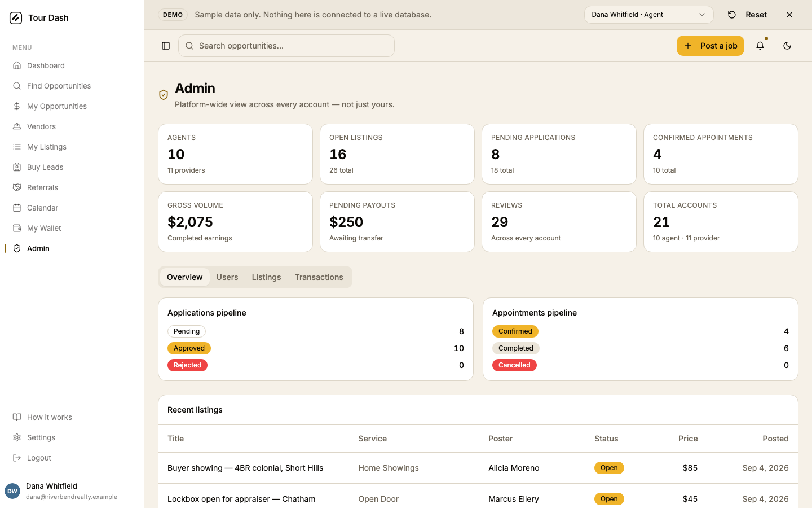Log out using the Logout item
The height and width of the screenshot is (508, 812).
72,458
